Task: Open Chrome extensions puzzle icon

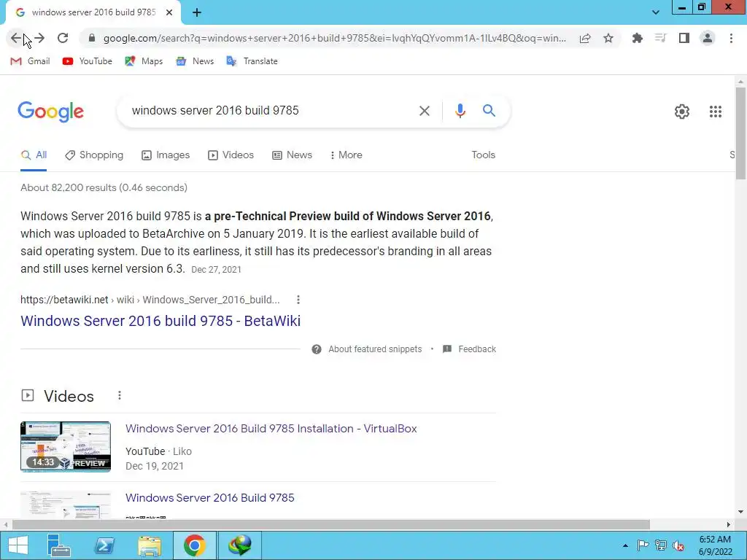Action: pos(637,38)
